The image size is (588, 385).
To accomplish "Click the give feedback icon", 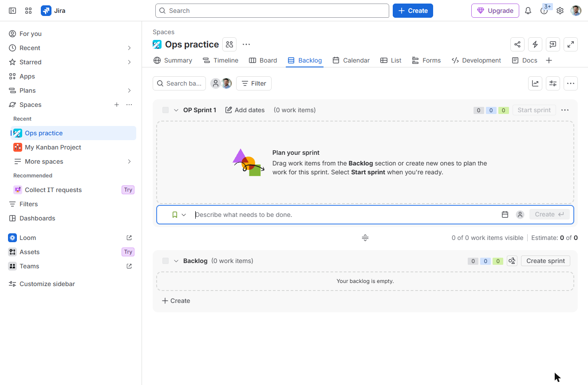I will (x=553, y=44).
